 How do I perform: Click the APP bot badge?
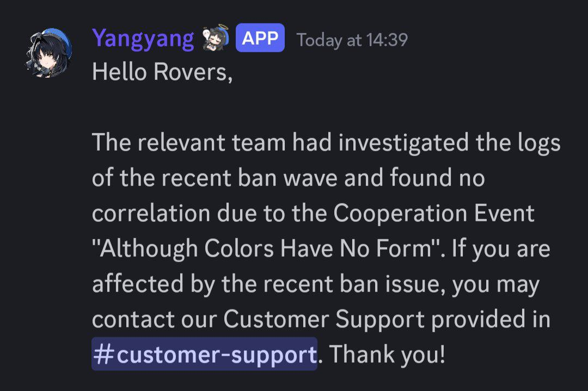pos(260,38)
